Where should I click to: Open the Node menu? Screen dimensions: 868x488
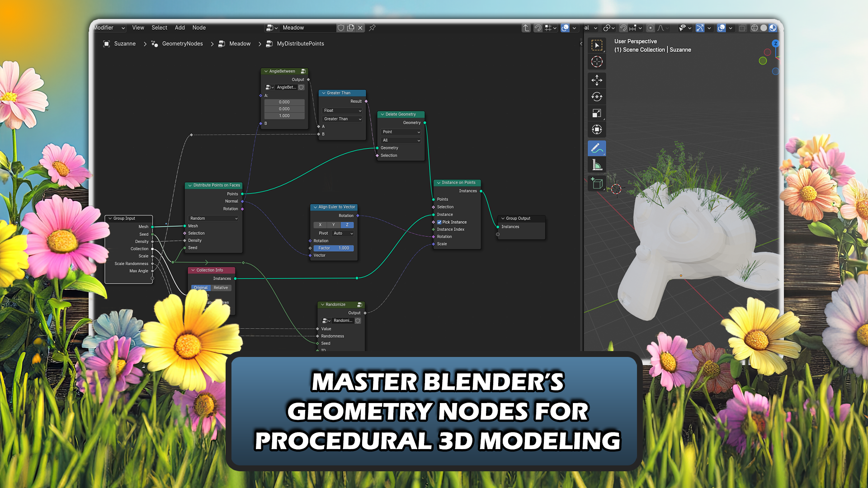[x=199, y=28]
